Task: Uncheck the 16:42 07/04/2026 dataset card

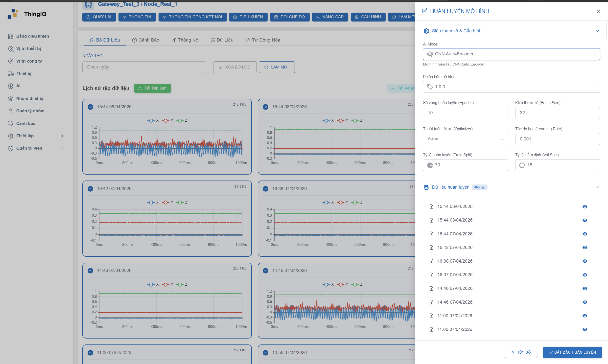Action: [91, 189]
